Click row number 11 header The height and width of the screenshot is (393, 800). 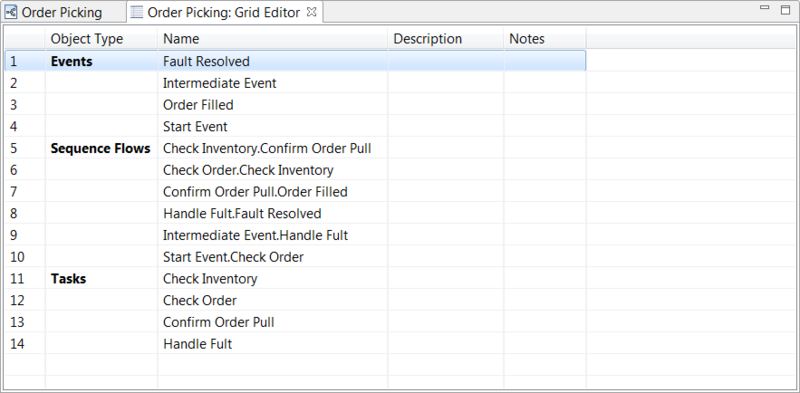pyautogui.click(x=25, y=279)
